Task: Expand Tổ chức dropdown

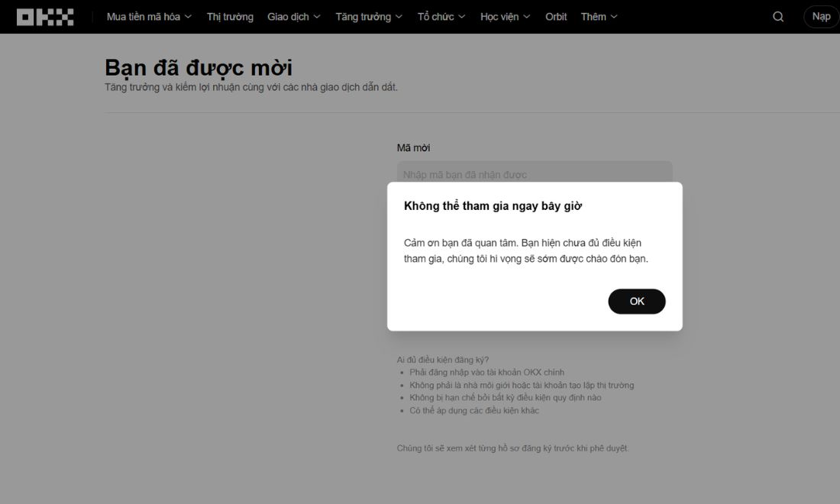Action: pos(441,17)
